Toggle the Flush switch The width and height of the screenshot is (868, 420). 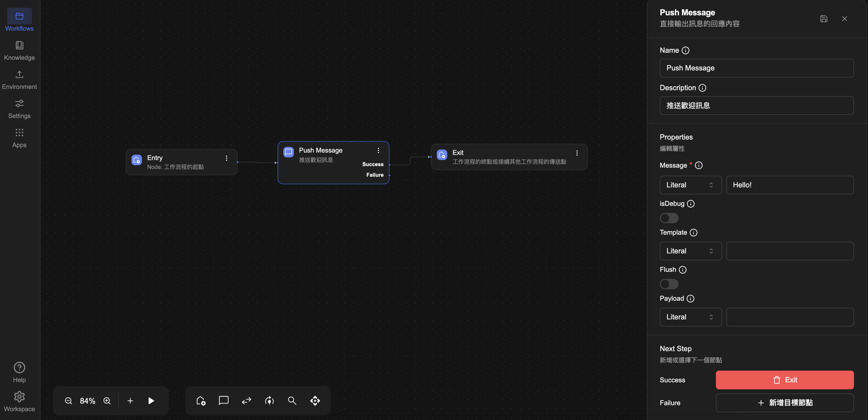click(x=669, y=284)
